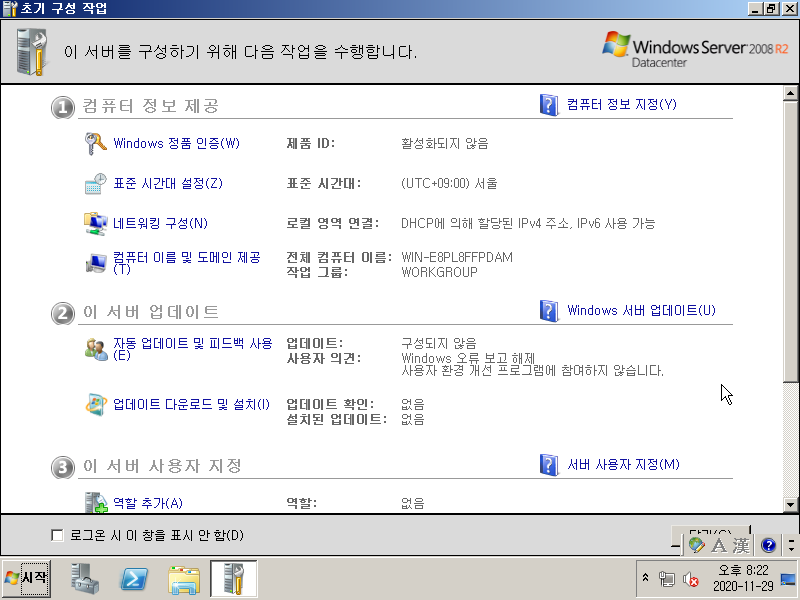This screenshot has height=600, width=800.
Task: Restore the 초기 구성 작업 window size
Action: pyautogui.click(x=771, y=8)
